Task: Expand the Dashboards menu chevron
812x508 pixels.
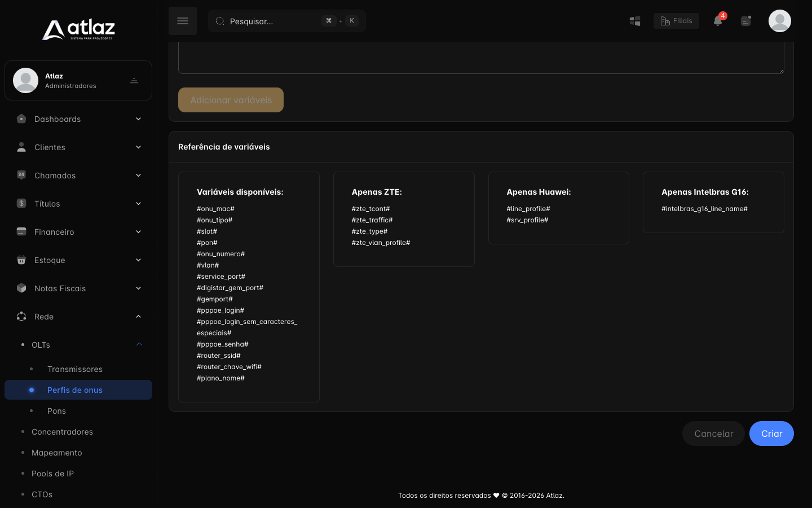Action: click(x=138, y=119)
